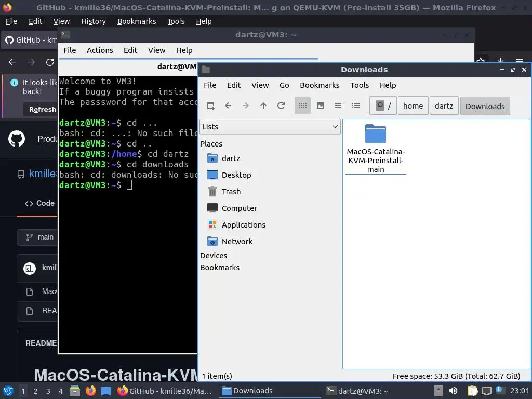Launch file manager from taskbar quick launch
The image size is (532, 399).
tap(75, 391)
